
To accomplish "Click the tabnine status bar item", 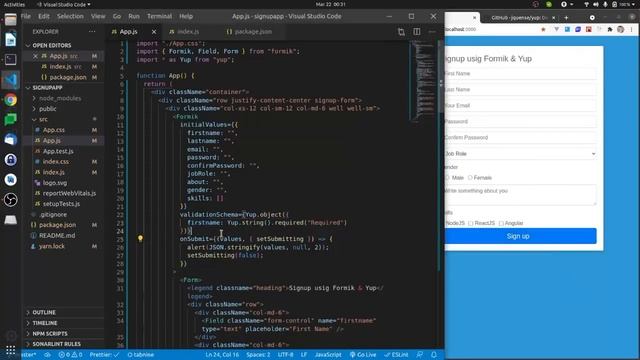I will [x=141, y=355].
